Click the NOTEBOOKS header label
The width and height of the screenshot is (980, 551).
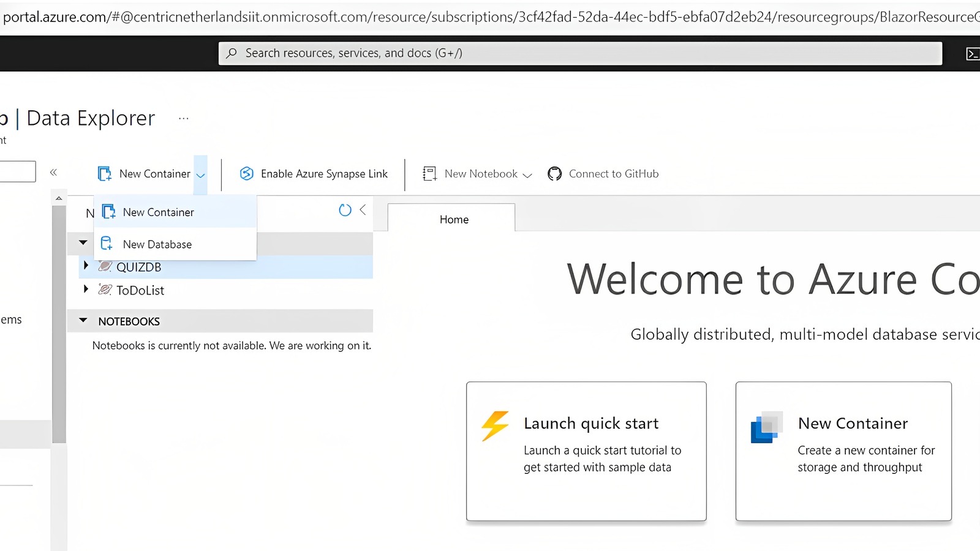coord(129,321)
